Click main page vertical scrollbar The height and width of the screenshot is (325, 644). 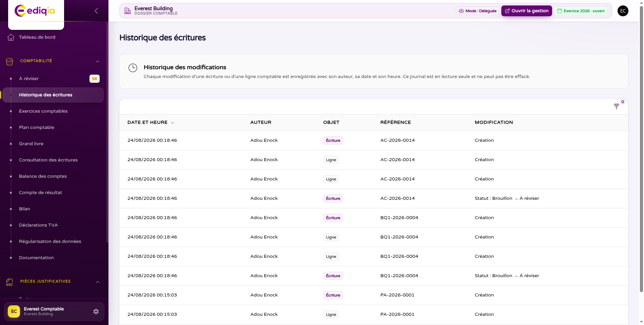click(641, 149)
